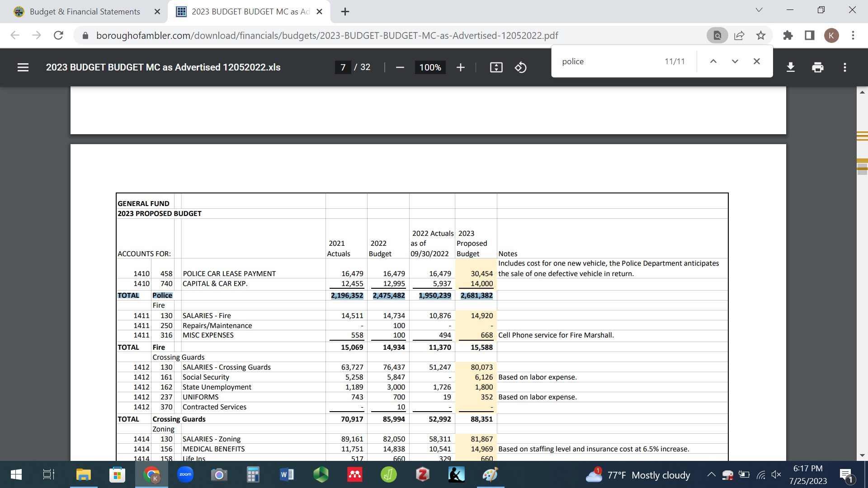Open the Chrome extensions puzzle icon
The image size is (868, 488).
click(x=788, y=35)
